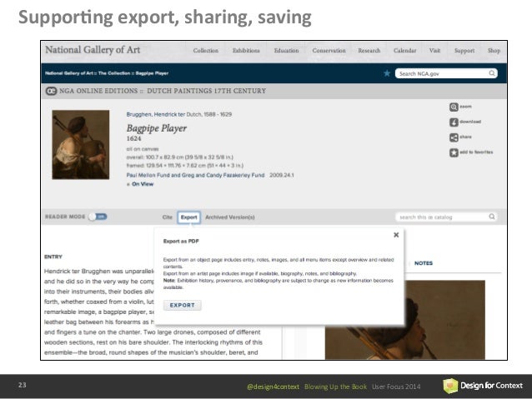Screen dimensions: 532x399
Task: Click the add to favorites star icon
Action: [x=454, y=153]
